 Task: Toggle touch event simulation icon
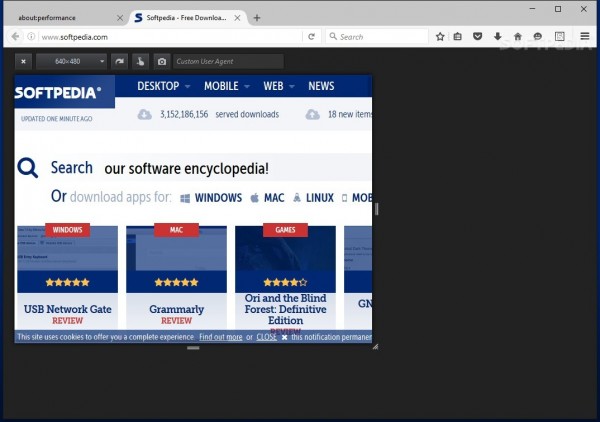tap(140, 61)
